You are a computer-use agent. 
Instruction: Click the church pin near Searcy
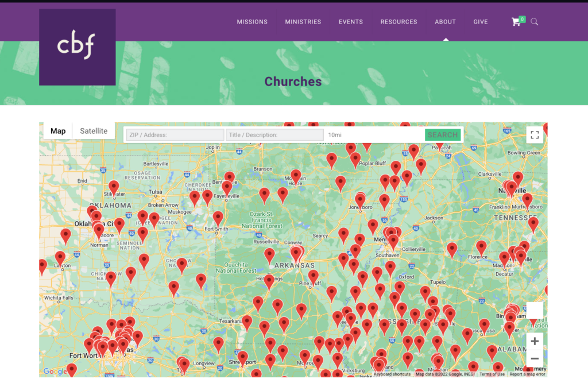(343, 236)
